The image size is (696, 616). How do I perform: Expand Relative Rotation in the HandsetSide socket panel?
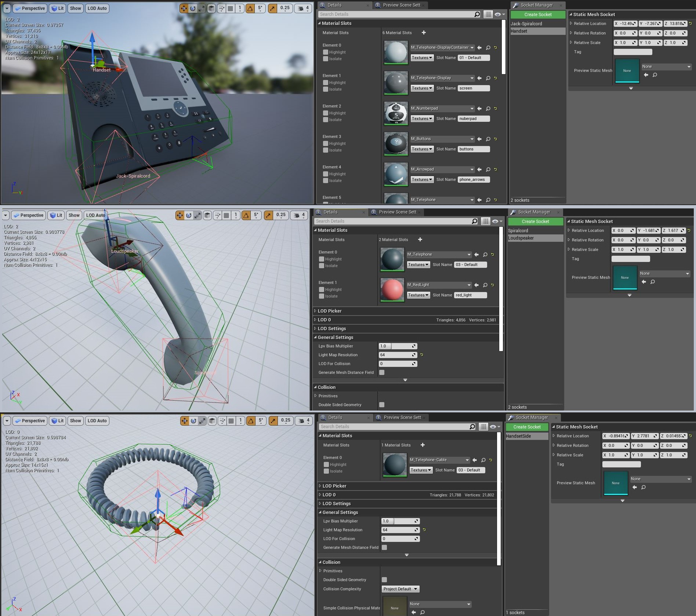(554, 445)
